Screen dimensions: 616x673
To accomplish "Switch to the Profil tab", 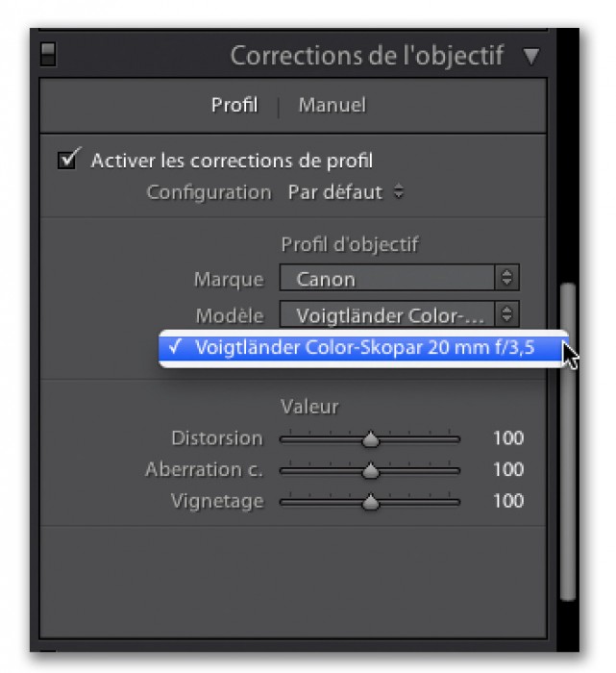I will tap(234, 105).
